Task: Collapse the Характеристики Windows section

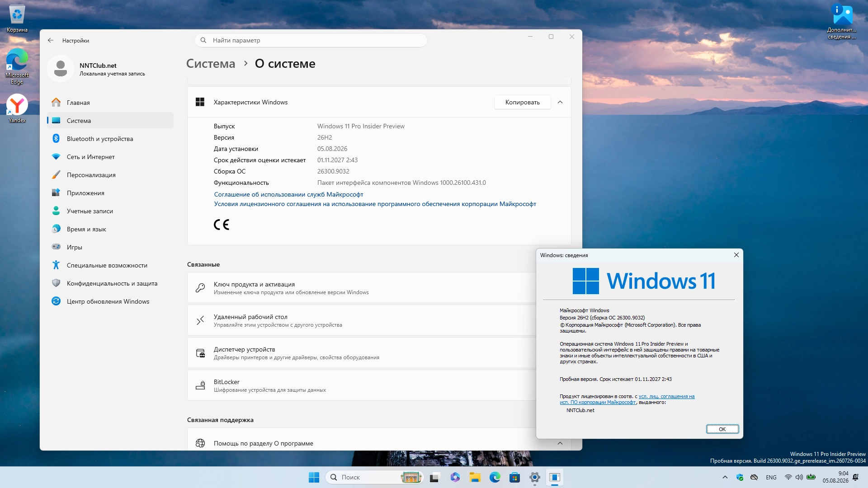Action: click(x=560, y=102)
